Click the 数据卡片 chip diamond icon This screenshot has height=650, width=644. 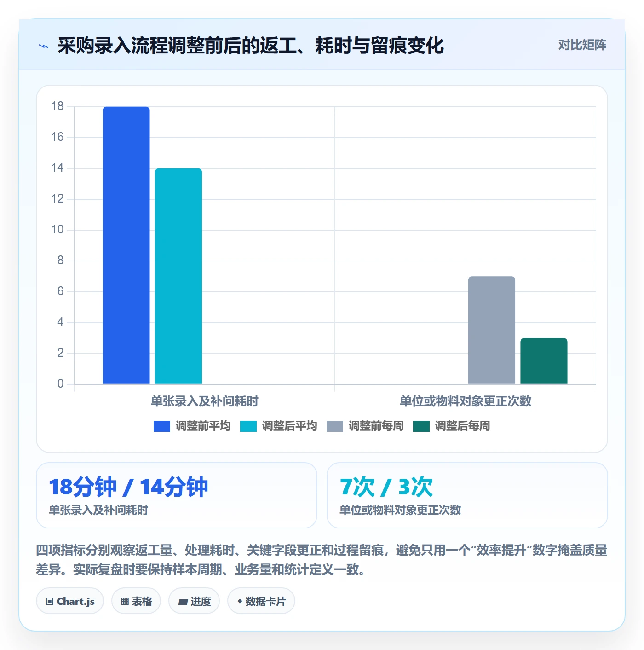[240, 601]
